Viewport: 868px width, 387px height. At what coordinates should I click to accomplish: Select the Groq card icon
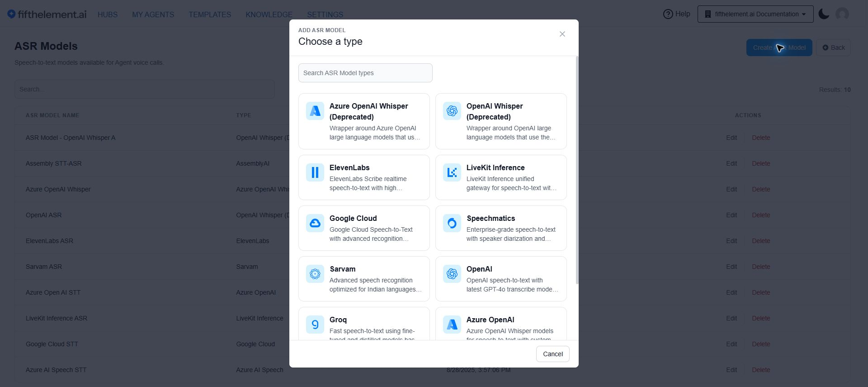(315, 325)
